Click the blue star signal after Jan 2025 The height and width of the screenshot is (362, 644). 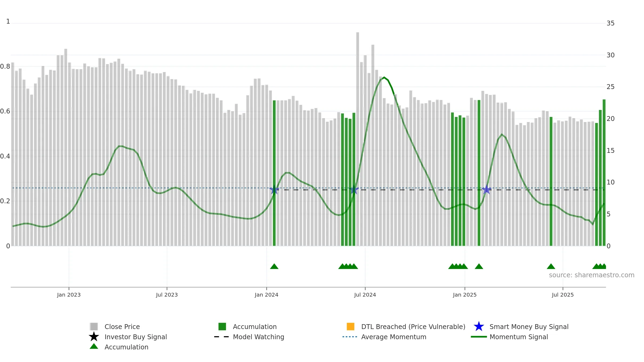[x=486, y=190]
